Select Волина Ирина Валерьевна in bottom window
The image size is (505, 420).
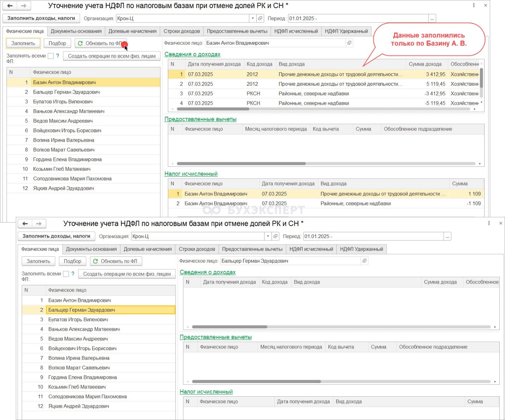point(99,358)
